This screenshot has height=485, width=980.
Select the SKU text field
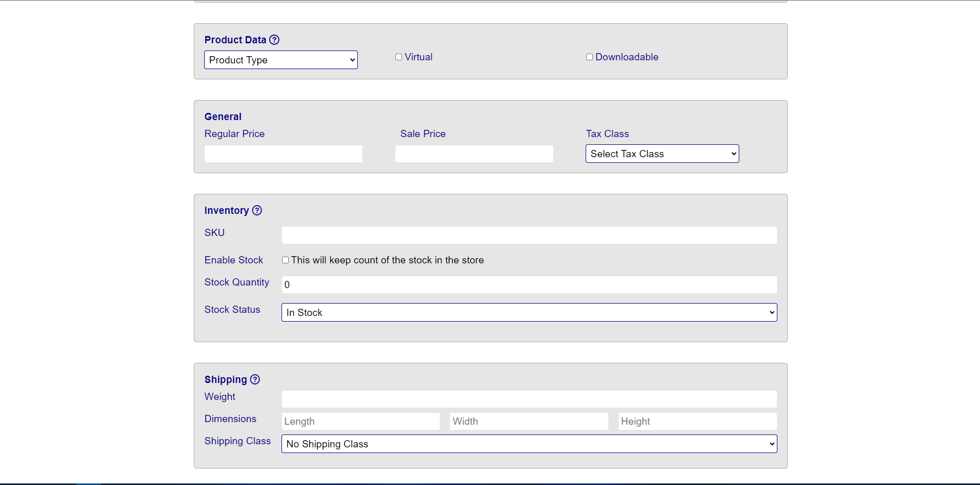(529, 235)
